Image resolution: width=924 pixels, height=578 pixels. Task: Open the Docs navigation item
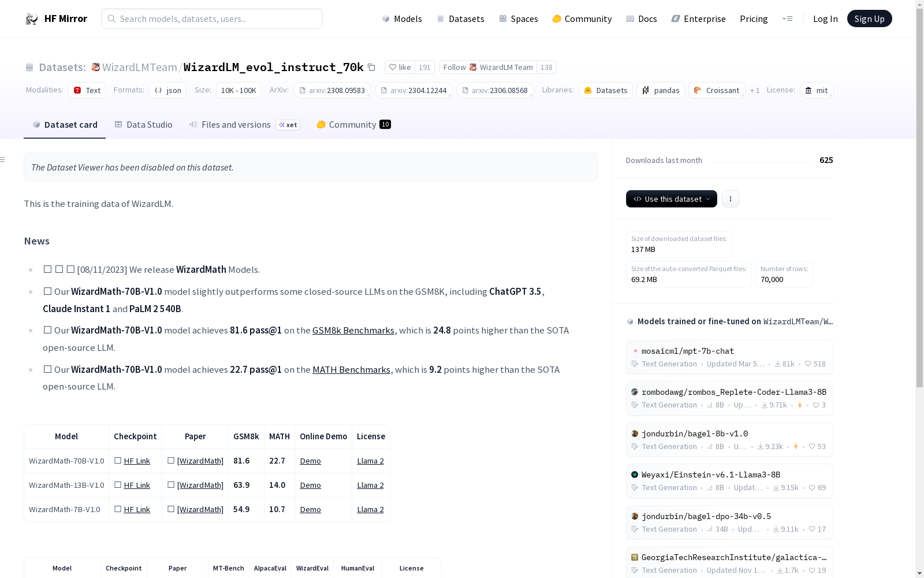point(641,18)
